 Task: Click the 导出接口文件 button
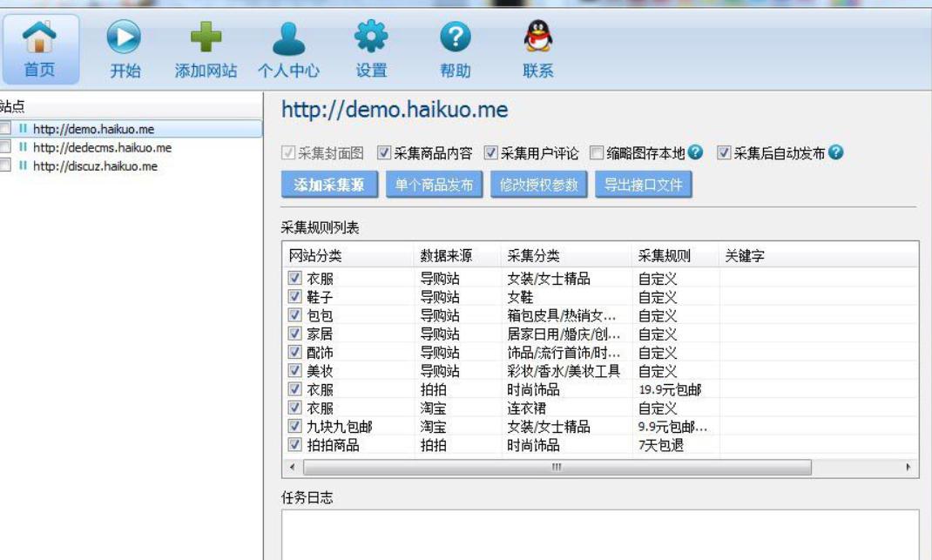(644, 185)
